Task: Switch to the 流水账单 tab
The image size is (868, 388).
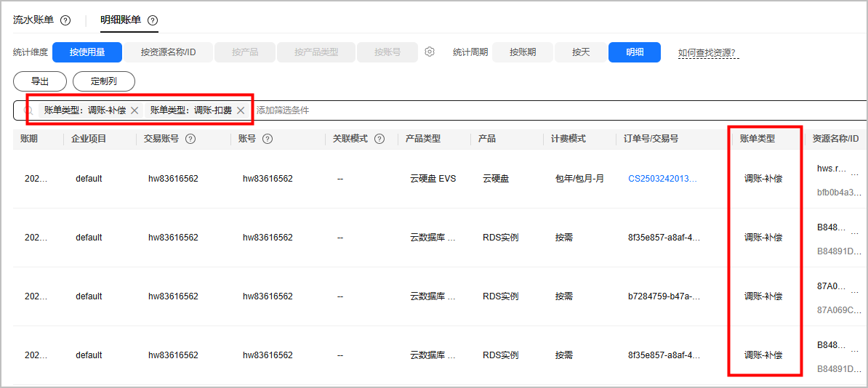Action: (x=33, y=20)
